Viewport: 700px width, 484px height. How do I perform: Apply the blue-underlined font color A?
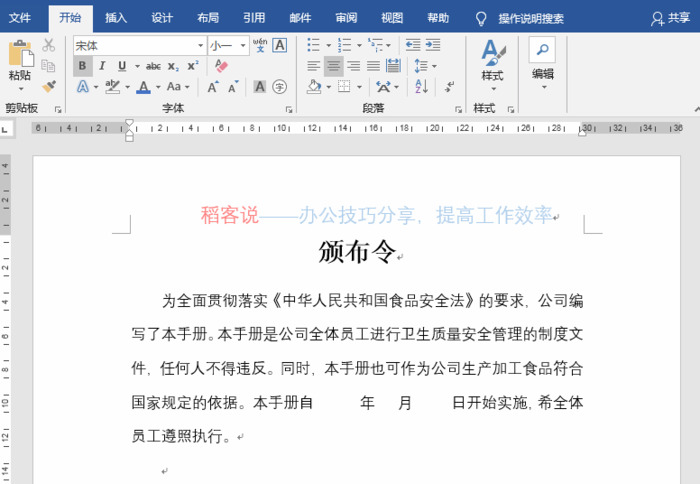pos(143,87)
